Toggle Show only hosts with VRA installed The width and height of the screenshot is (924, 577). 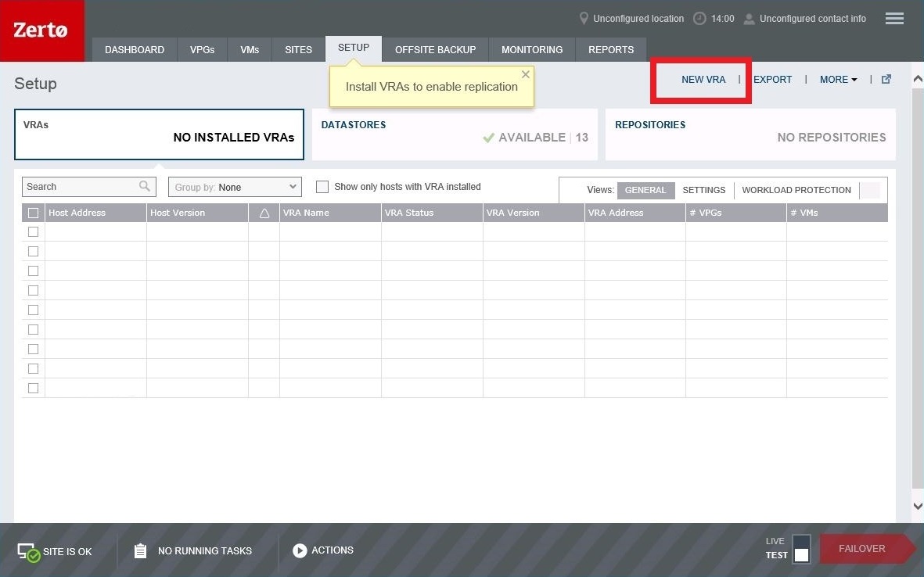tap(322, 187)
